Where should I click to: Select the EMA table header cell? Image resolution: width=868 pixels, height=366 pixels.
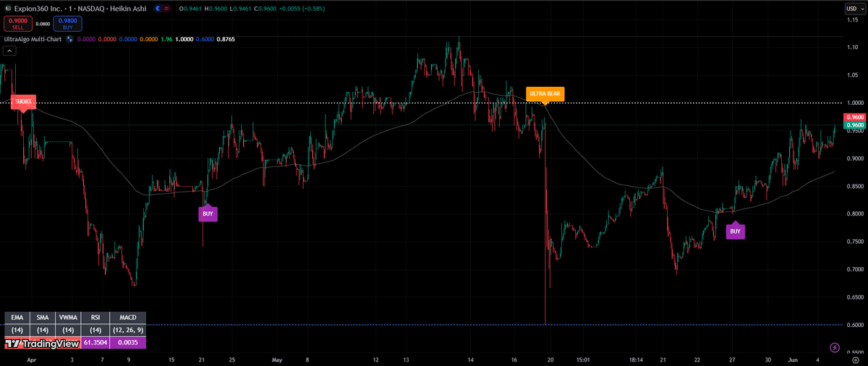tap(18, 317)
